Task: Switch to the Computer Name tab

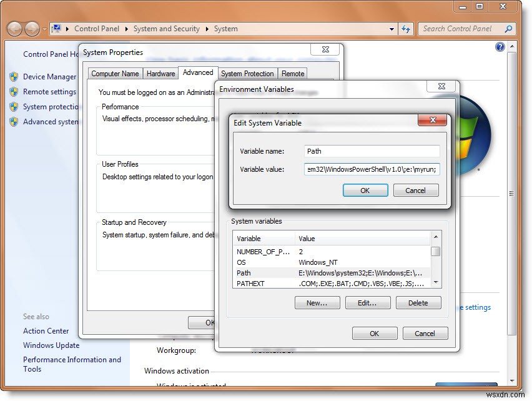Action: pos(115,73)
